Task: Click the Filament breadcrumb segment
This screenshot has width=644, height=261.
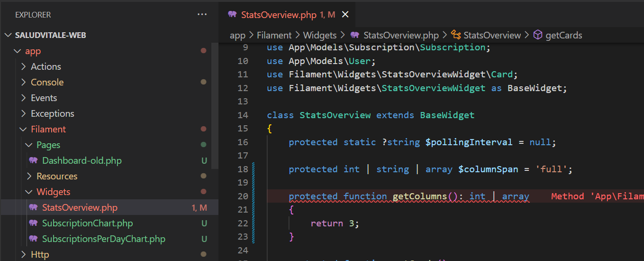Action: pyautogui.click(x=274, y=35)
